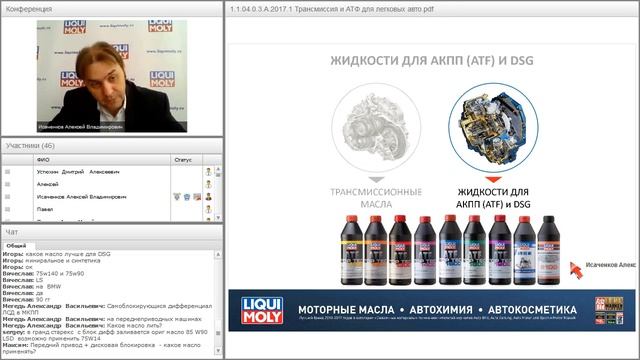The width and height of the screenshot is (640, 360).
Task: Click the presenter avatar icon for Исаченков Алексей Владимирович
Action: click(209, 197)
